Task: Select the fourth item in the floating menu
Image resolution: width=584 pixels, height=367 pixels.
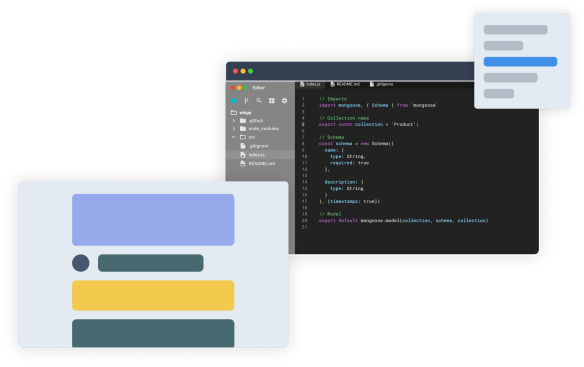Action: click(511, 78)
